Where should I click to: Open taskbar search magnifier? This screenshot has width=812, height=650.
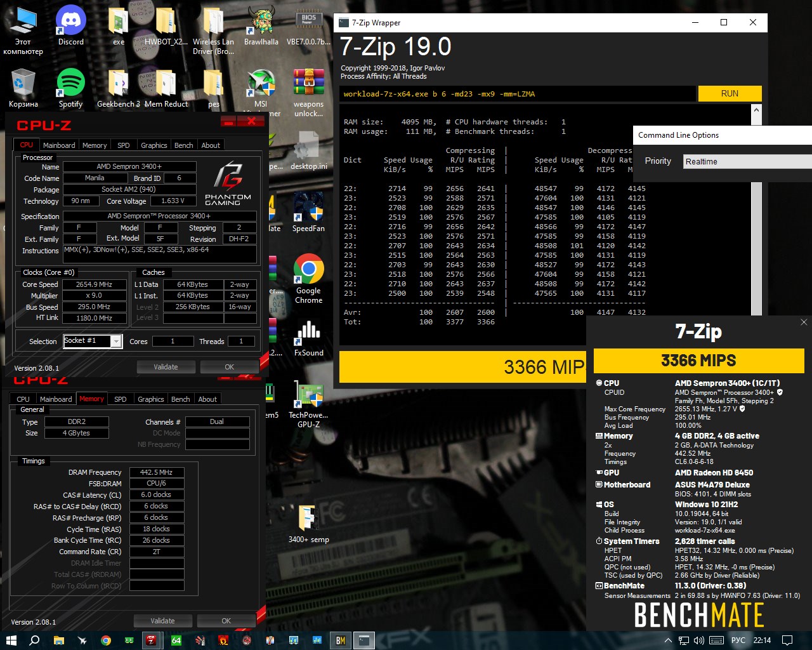pyautogui.click(x=34, y=640)
